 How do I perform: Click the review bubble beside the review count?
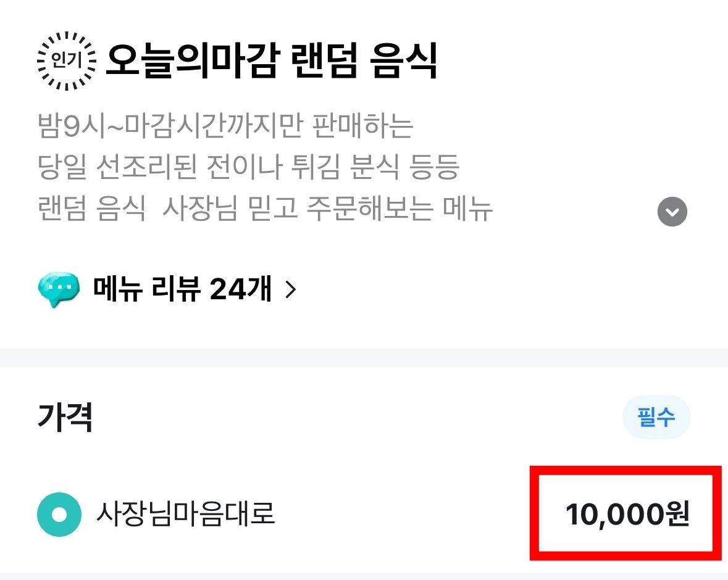57,287
